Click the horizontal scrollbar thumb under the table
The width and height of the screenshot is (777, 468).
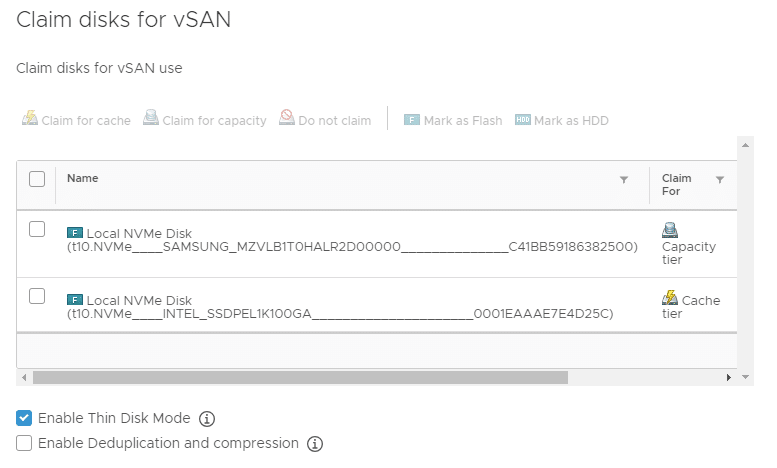tap(300, 377)
